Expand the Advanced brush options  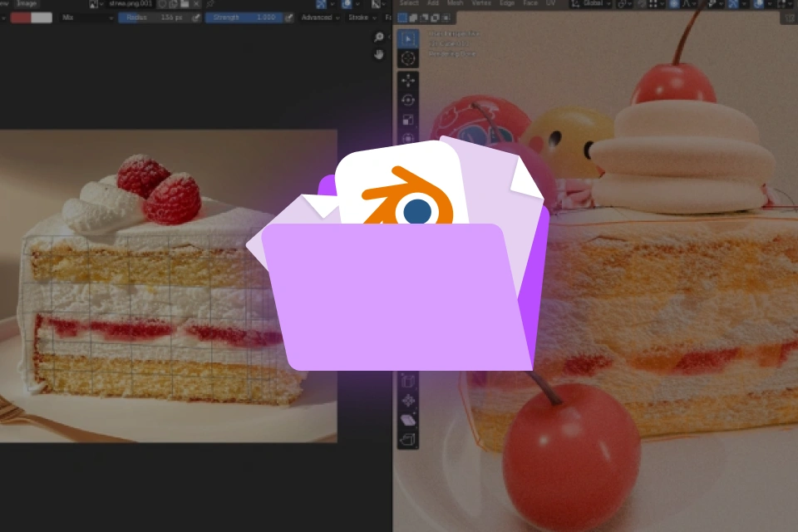[320, 17]
